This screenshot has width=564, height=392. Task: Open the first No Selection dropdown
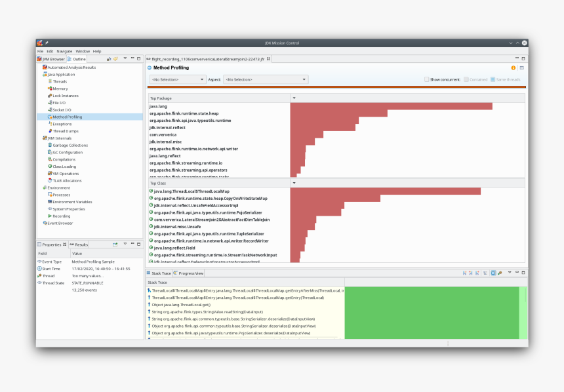[177, 79]
